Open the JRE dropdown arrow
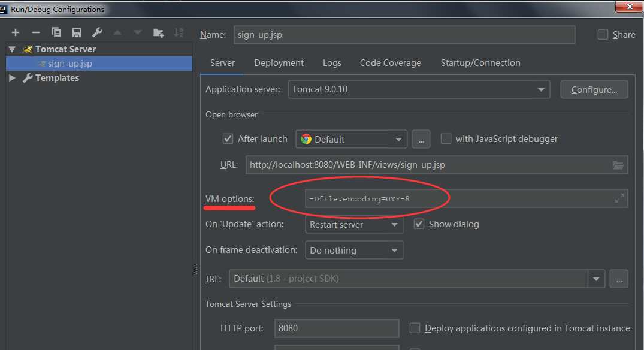The height and width of the screenshot is (350, 644). (x=596, y=279)
